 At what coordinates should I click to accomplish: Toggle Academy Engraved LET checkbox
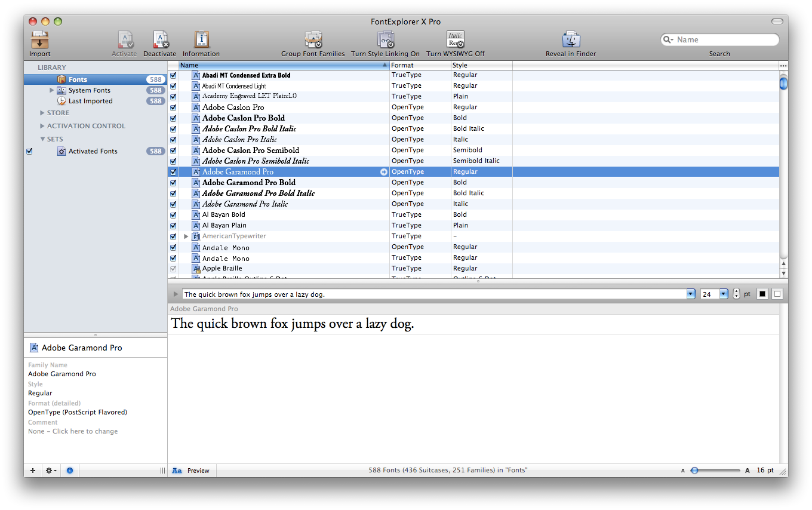(x=173, y=97)
